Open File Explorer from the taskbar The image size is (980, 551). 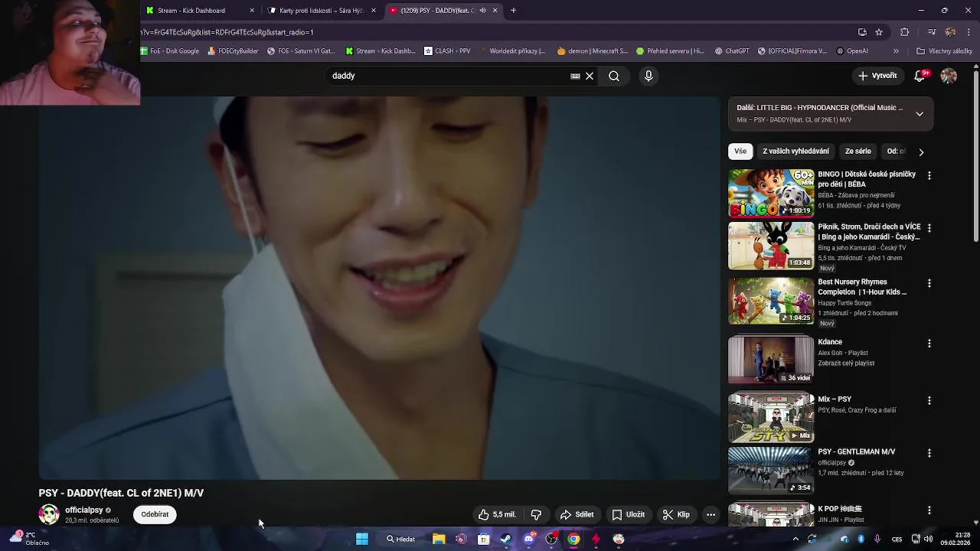(439, 539)
